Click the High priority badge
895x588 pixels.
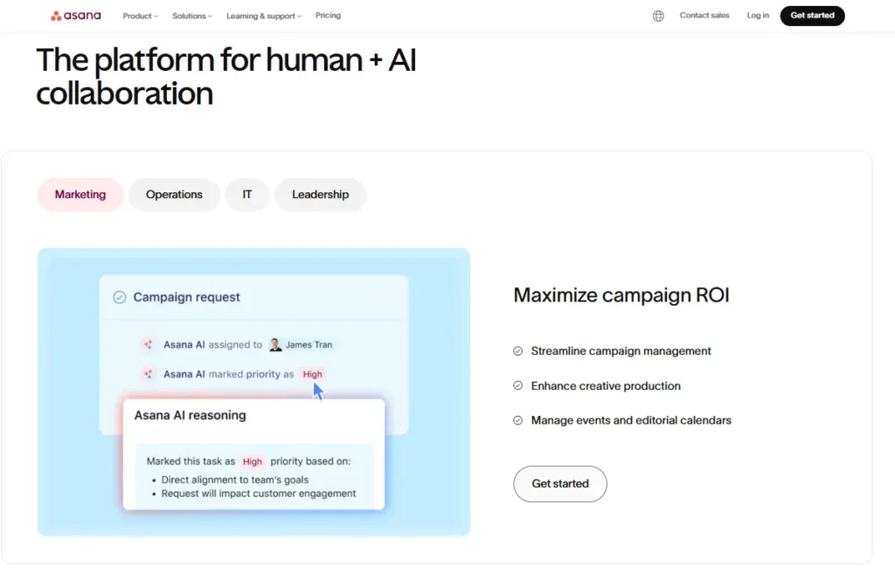point(312,374)
